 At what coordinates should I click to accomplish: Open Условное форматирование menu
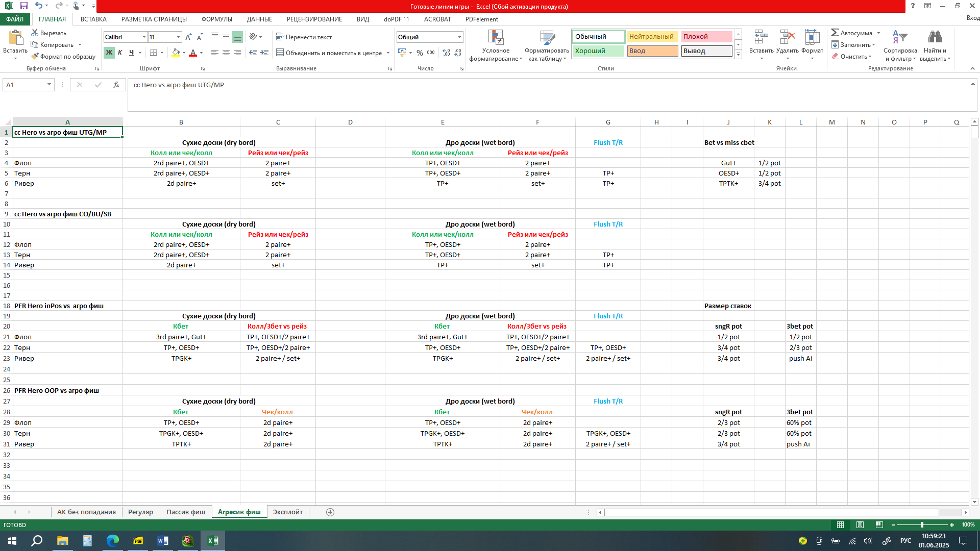pos(496,45)
